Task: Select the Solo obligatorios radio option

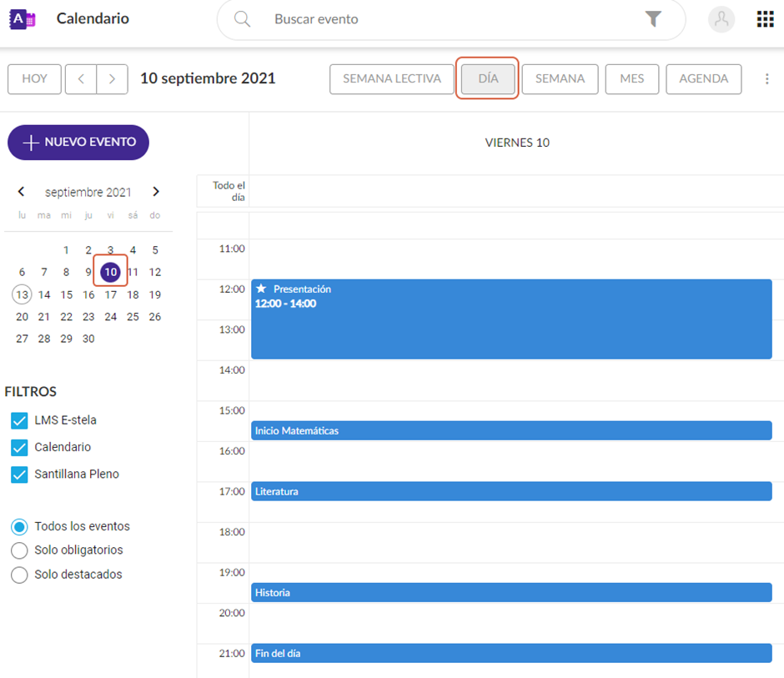Action: pos(20,550)
